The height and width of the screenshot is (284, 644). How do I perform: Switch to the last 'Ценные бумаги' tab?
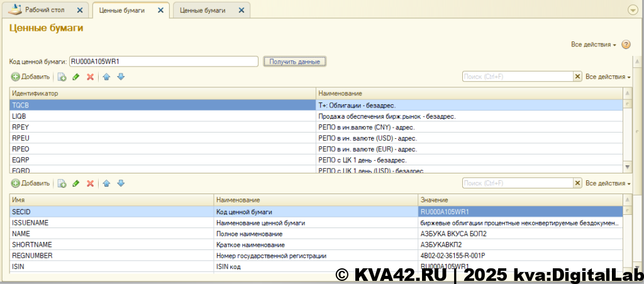pos(203,11)
